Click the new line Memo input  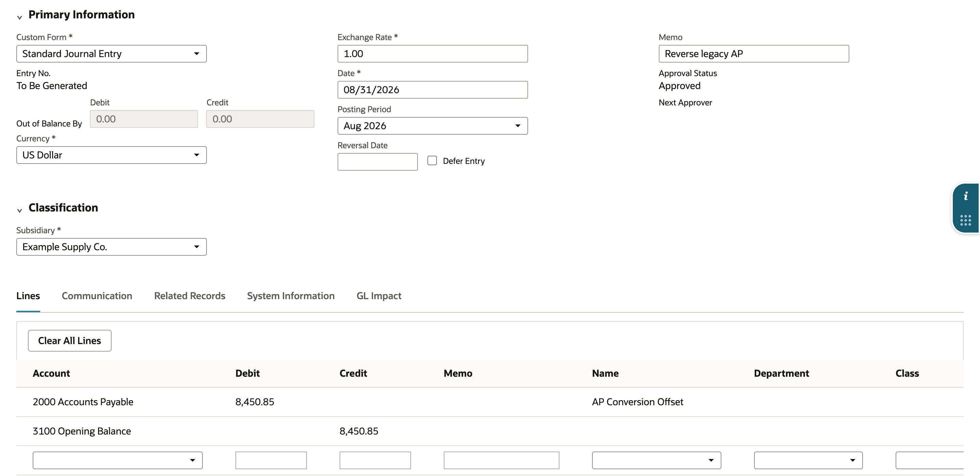502,460
